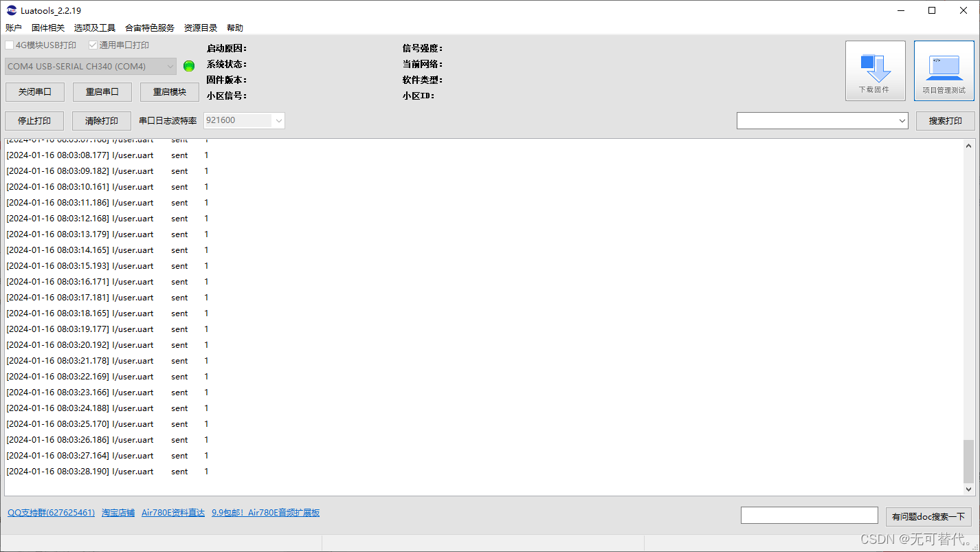Select log line with timestamp 08:03:12.168
Screen dimensions: 980x552
pyautogui.click(x=107, y=219)
